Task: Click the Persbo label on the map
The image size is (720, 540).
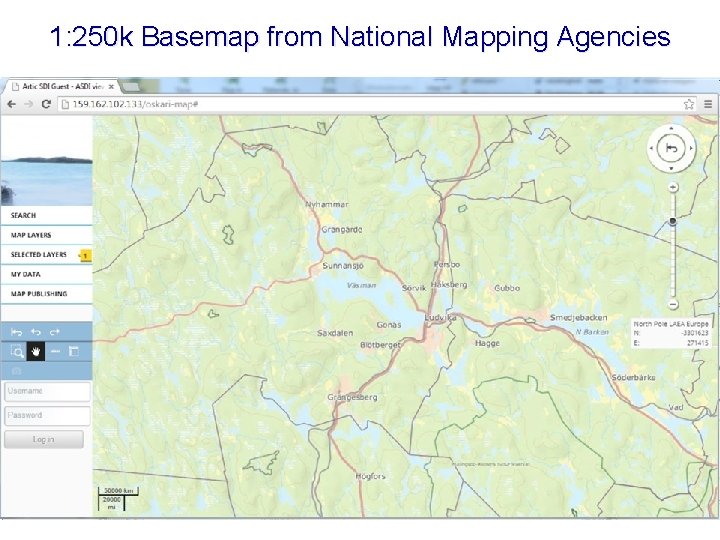Action: (447, 264)
